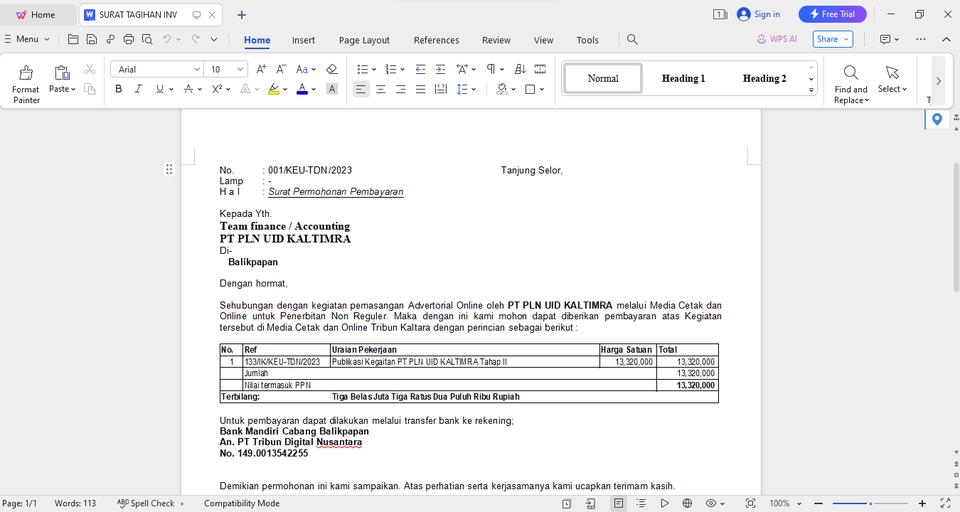Viewport: 960px width, 512px height.
Task: Toggle underline formatting
Action: tap(159, 89)
